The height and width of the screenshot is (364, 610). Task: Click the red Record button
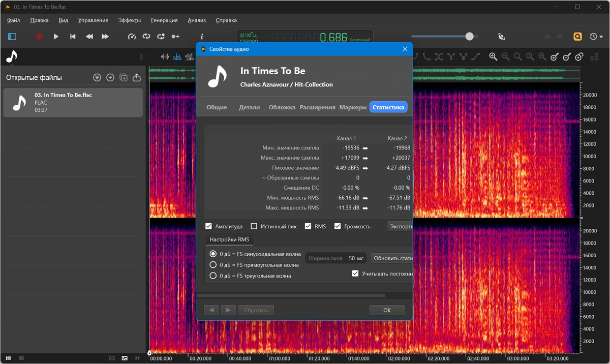click(x=39, y=37)
